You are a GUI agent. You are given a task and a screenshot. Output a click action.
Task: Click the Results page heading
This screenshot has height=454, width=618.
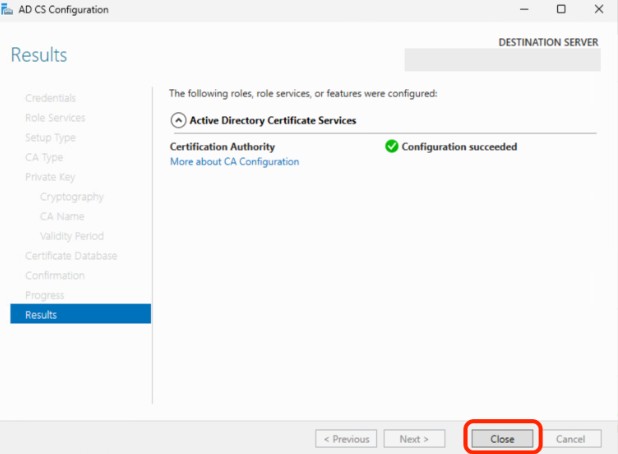tap(39, 55)
